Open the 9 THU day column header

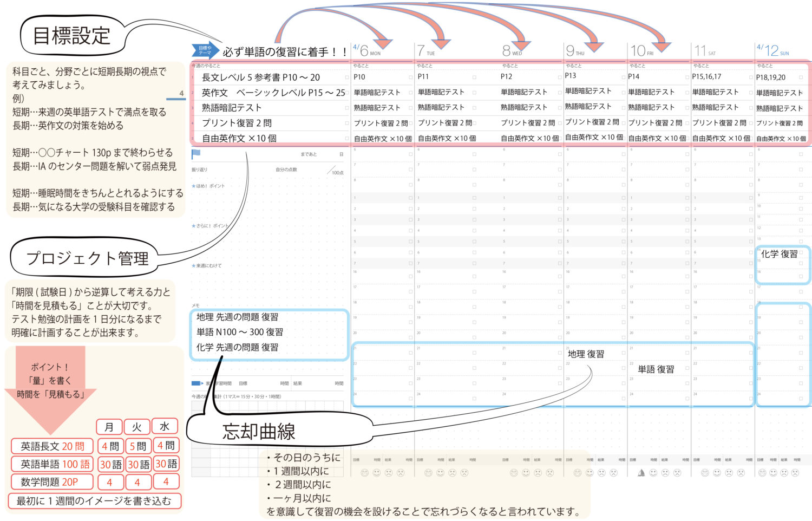575,50
